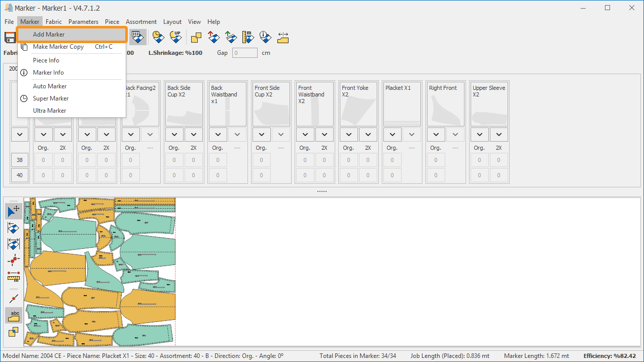The height and width of the screenshot is (362, 644).
Task: Expand the Org. dropdown under Back Side Cup X2
Action: (174, 135)
